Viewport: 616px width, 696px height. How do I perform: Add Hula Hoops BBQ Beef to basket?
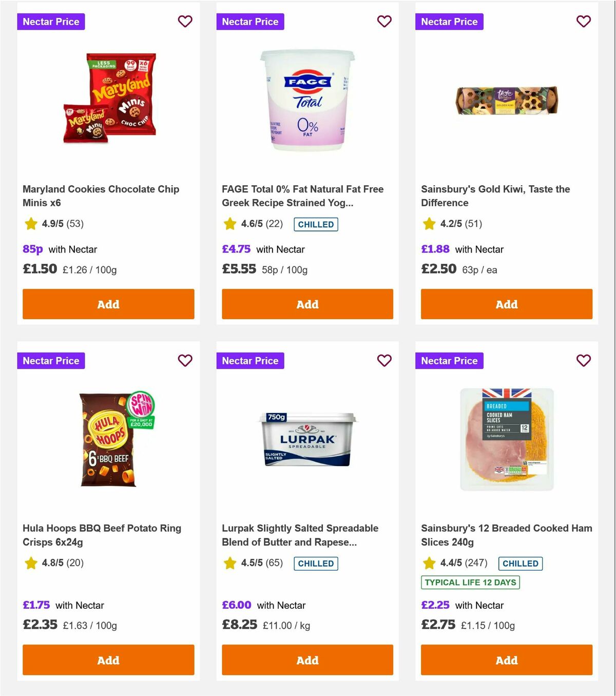pyautogui.click(x=108, y=660)
